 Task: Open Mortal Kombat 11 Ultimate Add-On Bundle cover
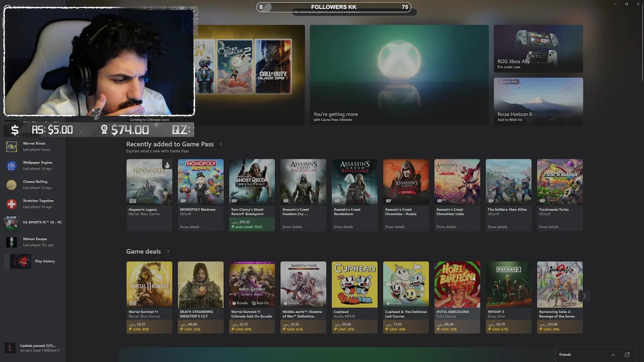pyautogui.click(x=252, y=284)
